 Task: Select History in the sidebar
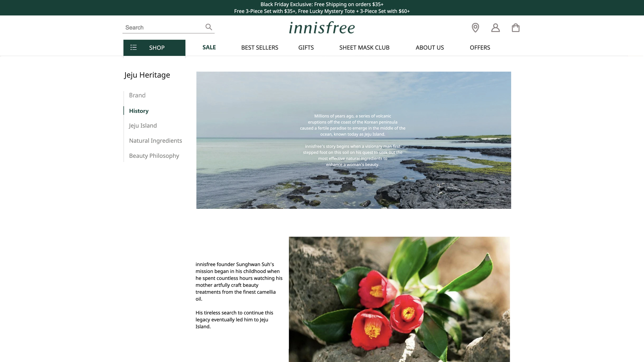(x=139, y=111)
